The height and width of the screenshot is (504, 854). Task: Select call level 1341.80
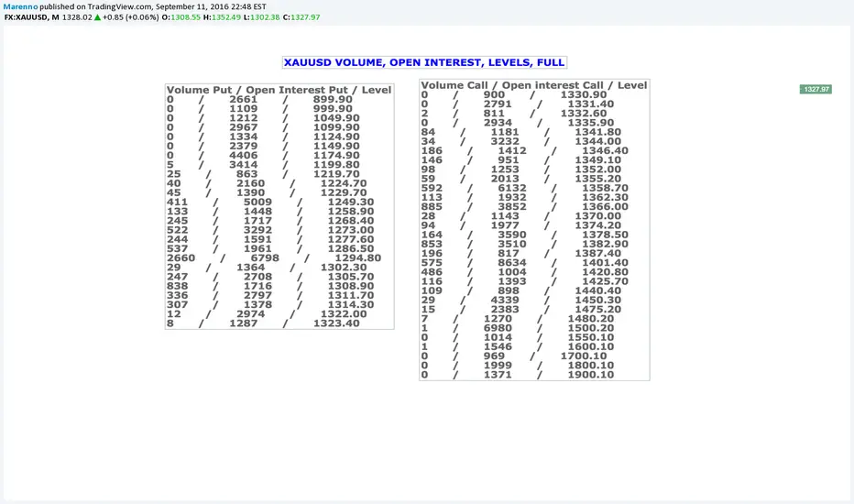pyautogui.click(x=598, y=132)
